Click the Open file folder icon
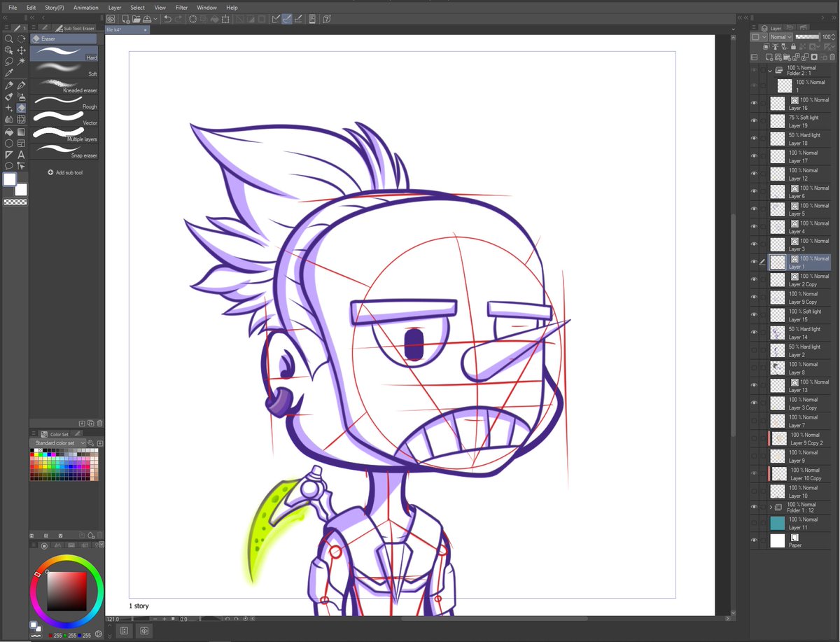The height and width of the screenshot is (642, 840). click(x=136, y=19)
